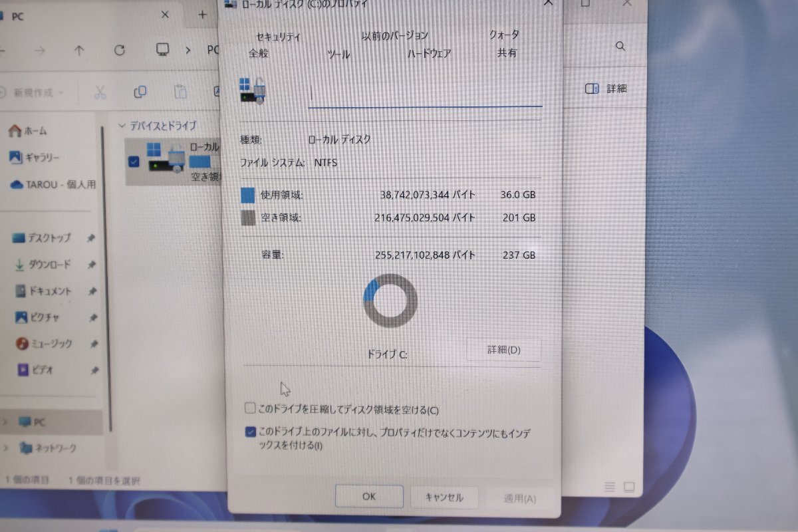798x532 pixels.
Task: Click the pin icon beside ミュージック
Action: (x=94, y=344)
